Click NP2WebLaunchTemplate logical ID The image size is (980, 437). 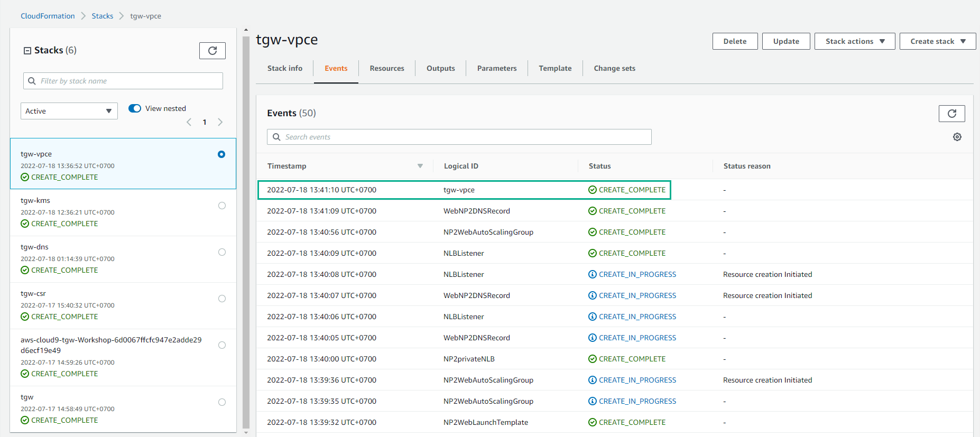(485, 422)
